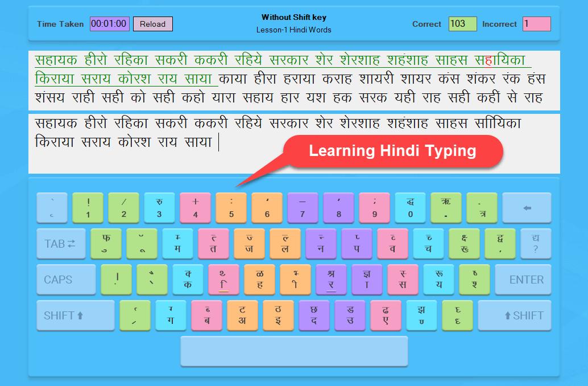This screenshot has height=386, width=588.
Task: Click the backtick key left of the 1 key
Action: point(52,208)
